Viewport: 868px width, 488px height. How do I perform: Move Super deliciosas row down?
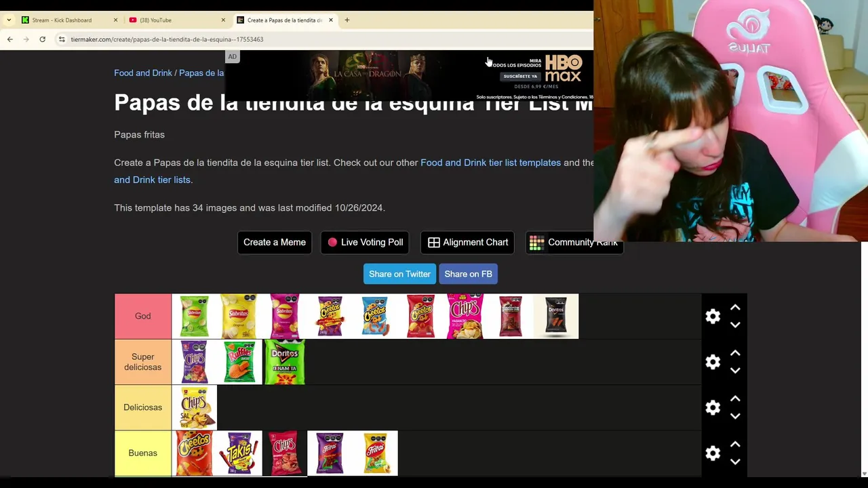click(x=735, y=370)
